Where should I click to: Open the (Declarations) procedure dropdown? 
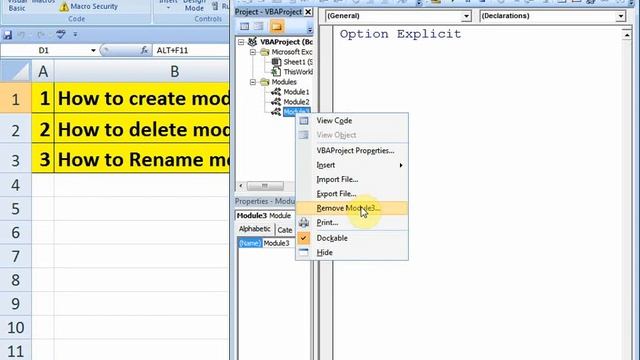(x=620, y=16)
